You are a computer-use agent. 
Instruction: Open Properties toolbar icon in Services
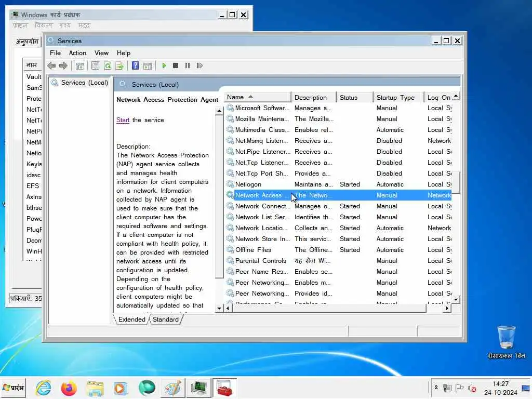tap(96, 65)
